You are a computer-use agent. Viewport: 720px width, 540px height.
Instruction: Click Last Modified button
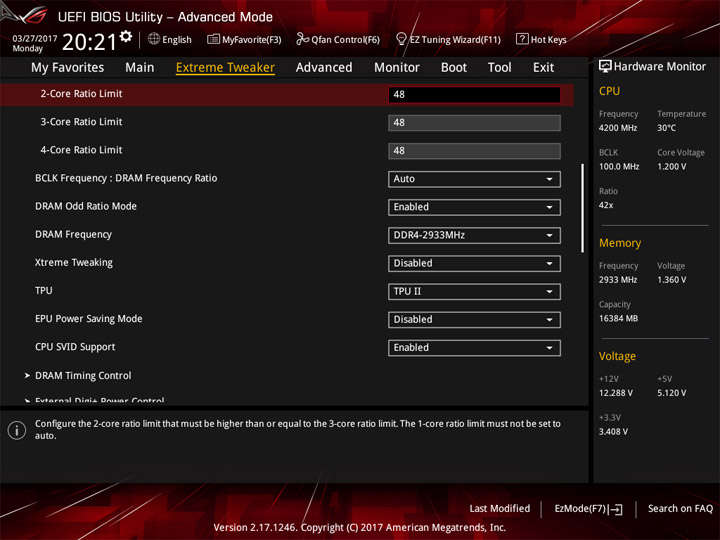point(500,508)
